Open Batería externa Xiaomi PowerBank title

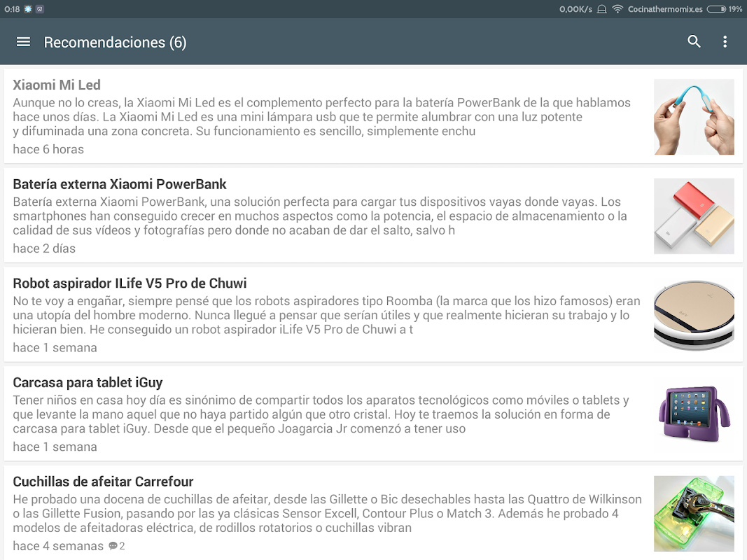120,184
